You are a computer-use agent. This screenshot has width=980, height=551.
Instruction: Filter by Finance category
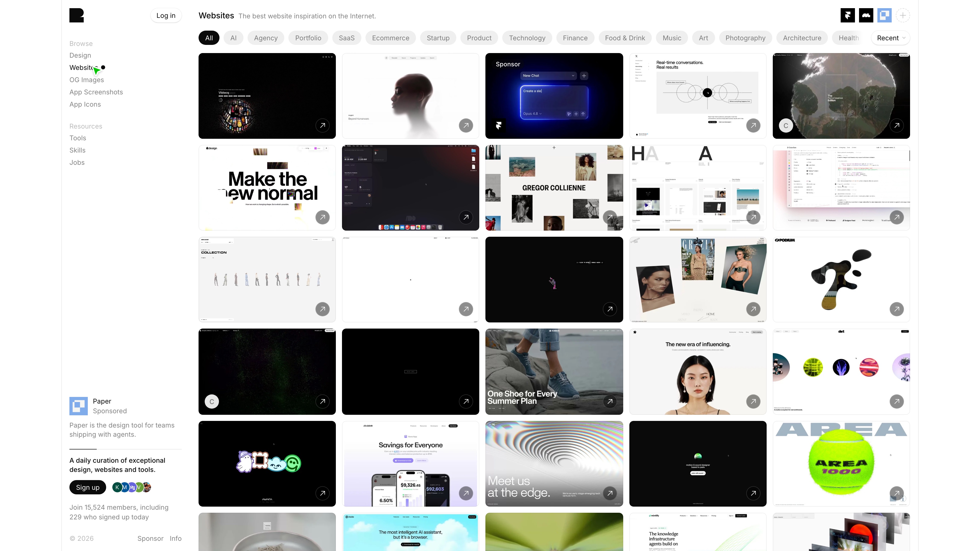pos(575,38)
